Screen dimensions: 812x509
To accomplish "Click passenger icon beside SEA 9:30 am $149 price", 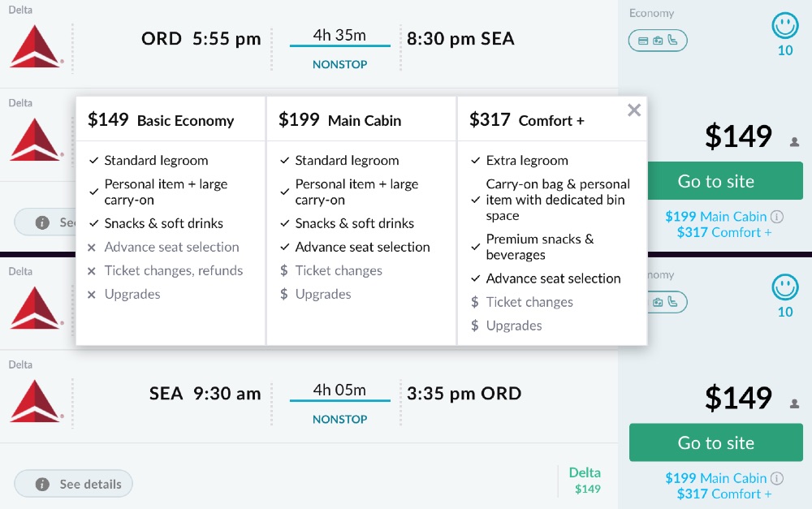I will point(795,403).
